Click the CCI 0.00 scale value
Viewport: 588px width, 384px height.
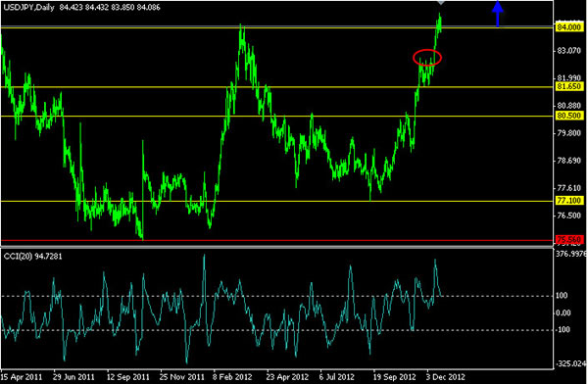pos(563,312)
